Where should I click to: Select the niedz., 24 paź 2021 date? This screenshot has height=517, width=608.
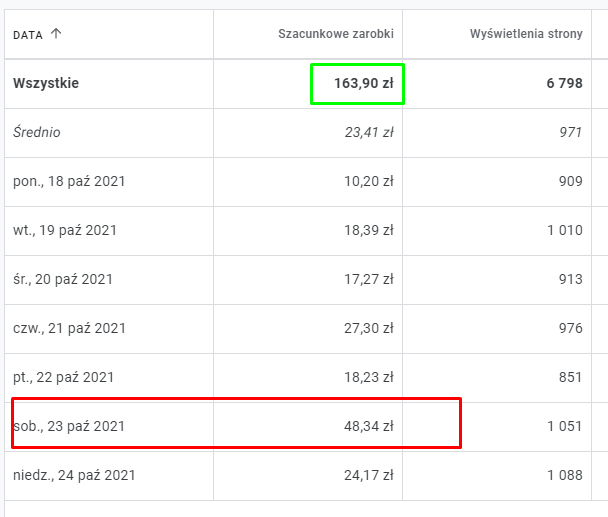pyautogui.click(x=74, y=475)
